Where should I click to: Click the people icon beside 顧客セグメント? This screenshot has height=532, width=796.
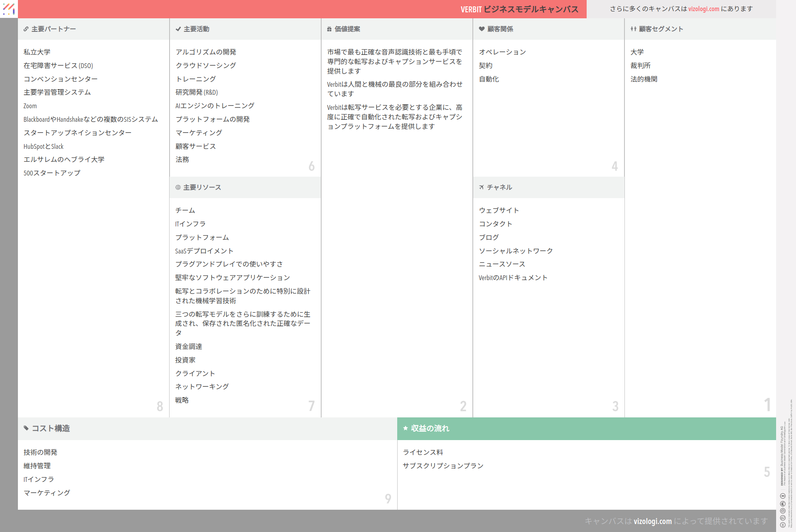click(x=633, y=29)
